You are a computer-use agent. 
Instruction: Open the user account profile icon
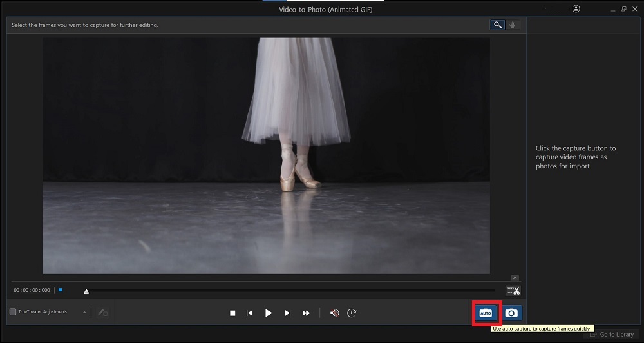(576, 9)
